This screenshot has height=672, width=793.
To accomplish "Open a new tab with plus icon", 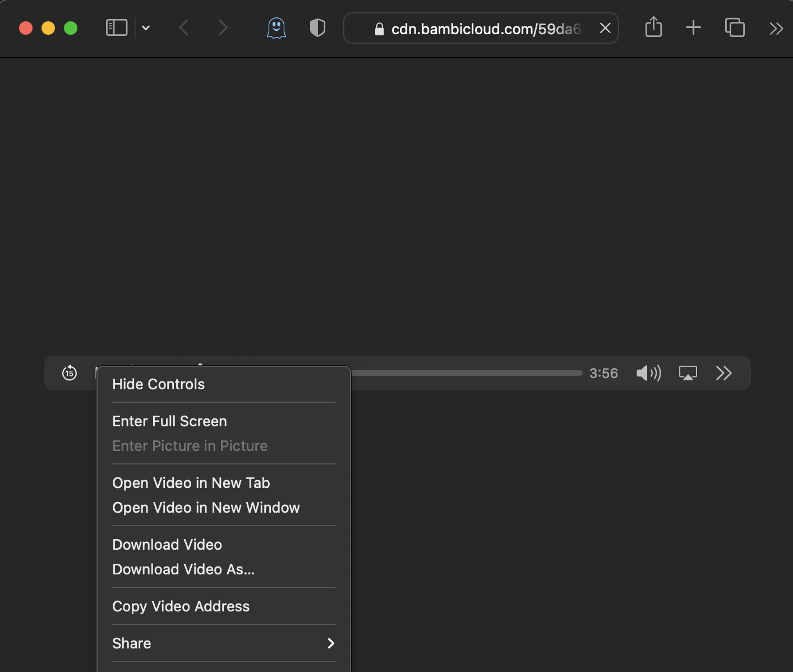I will pyautogui.click(x=693, y=27).
